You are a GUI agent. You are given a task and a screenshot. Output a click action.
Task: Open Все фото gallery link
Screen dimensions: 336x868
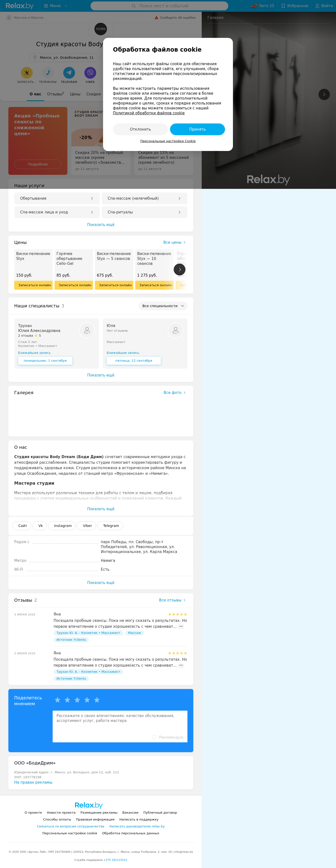coord(175,392)
